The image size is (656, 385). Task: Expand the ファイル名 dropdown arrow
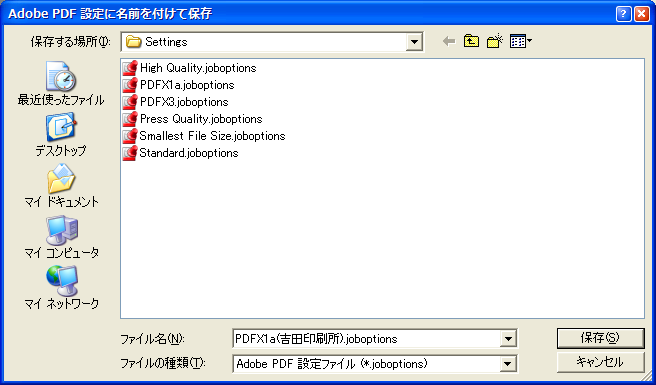[x=508, y=339]
